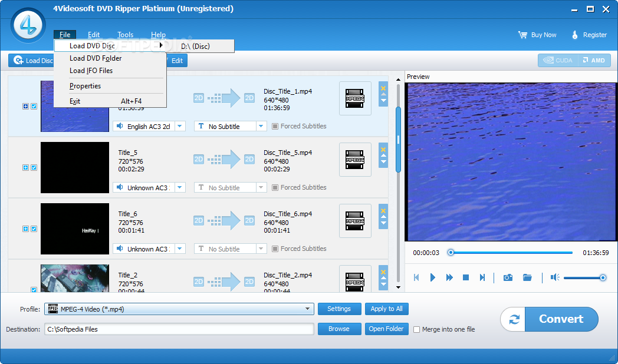Open the File menu
The width and height of the screenshot is (618, 364).
point(65,35)
